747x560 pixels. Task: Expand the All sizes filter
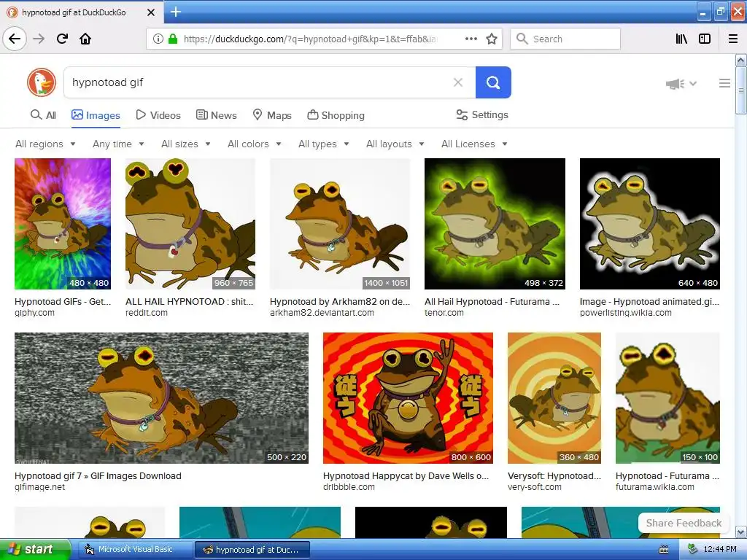[x=186, y=144]
